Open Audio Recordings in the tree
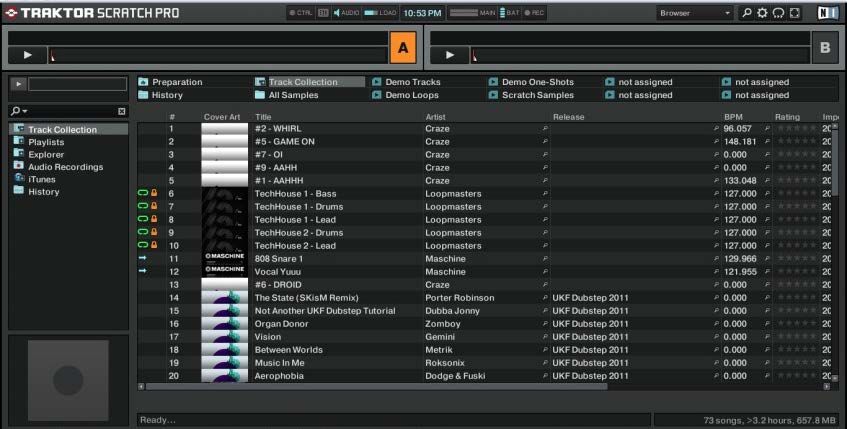This screenshot has width=847, height=429. coord(65,167)
